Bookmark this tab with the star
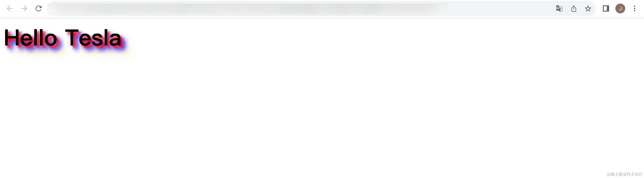The height and width of the screenshot is (178, 644). pyautogui.click(x=588, y=9)
